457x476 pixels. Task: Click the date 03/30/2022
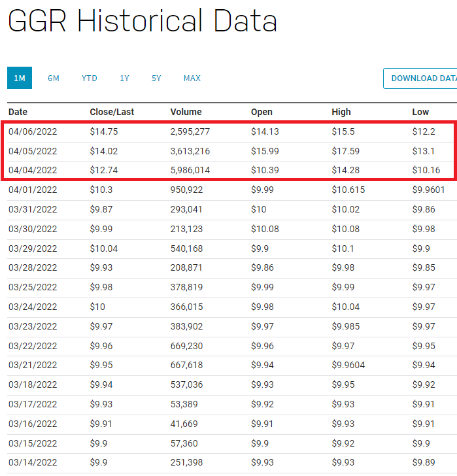pyautogui.click(x=33, y=229)
